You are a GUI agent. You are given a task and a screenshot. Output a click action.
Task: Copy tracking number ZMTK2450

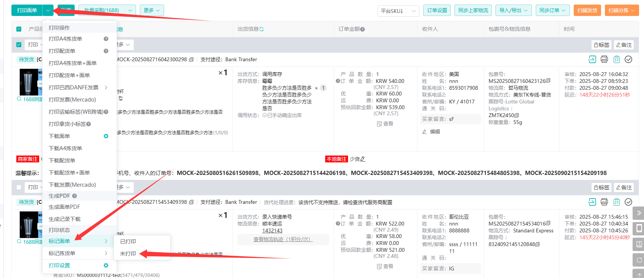[x=516, y=115]
